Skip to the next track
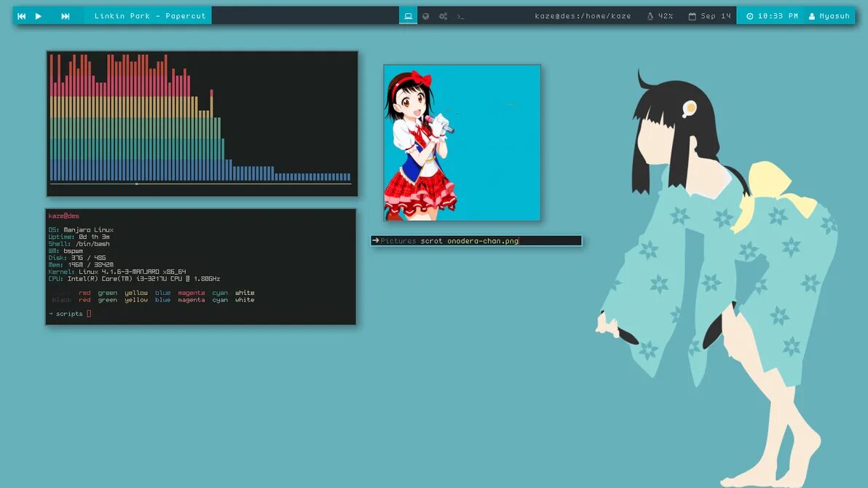This screenshot has height=488, width=868. click(66, 15)
